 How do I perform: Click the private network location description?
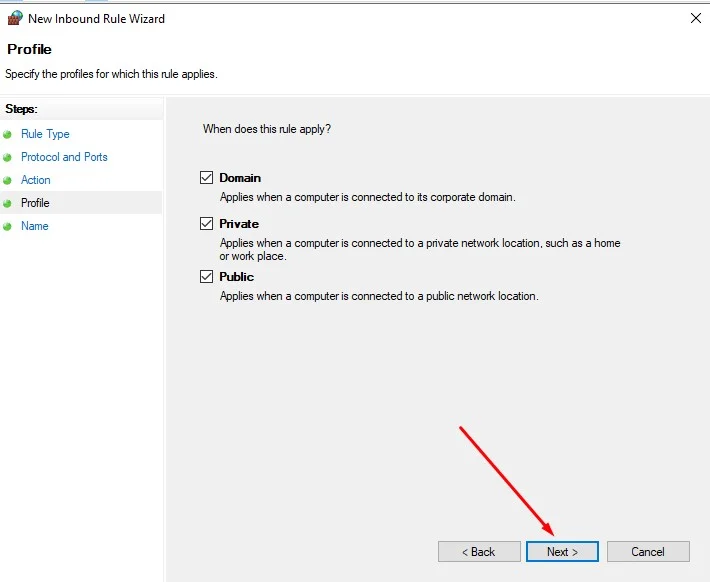pyautogui.click(x=420, y=250)
